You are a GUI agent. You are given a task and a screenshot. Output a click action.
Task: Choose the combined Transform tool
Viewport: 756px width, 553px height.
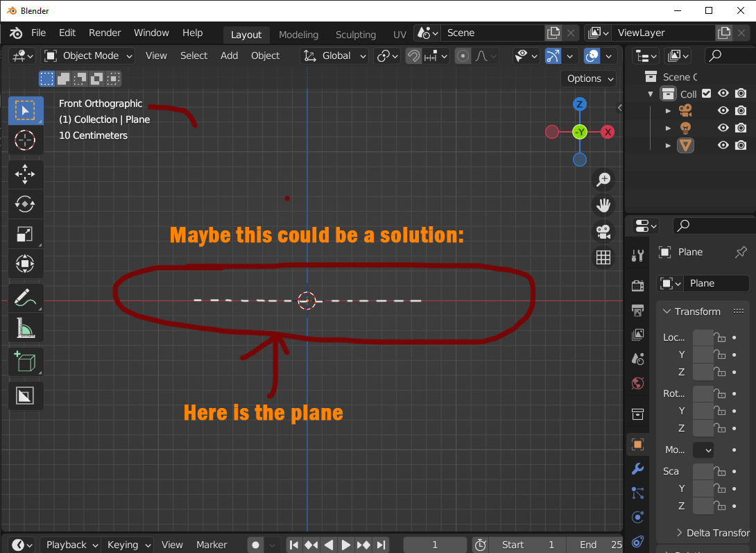tap(25, 264)
